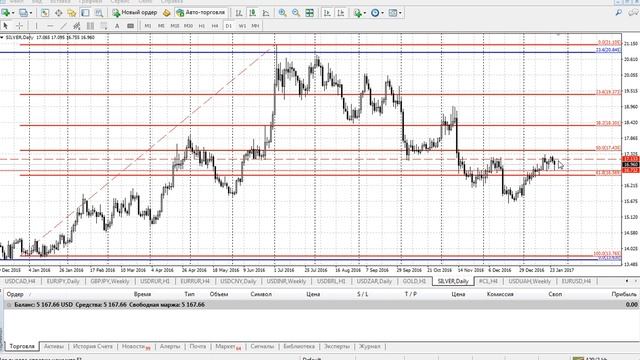Switch timeframe to H1

202,26
